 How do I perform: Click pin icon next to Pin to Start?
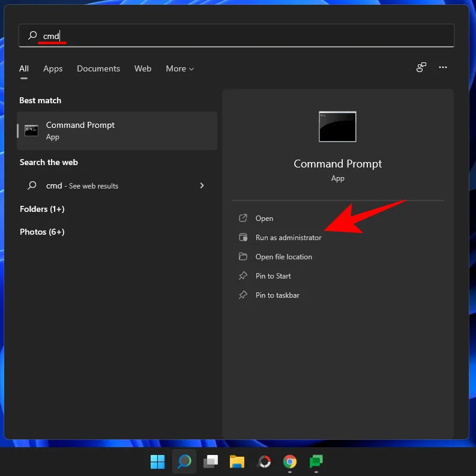pos(243,276)
